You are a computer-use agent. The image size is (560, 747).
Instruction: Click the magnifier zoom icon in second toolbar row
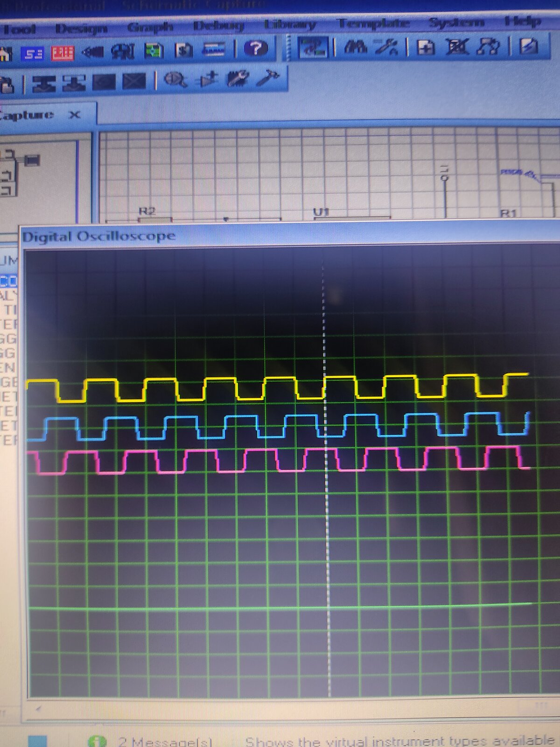coord(175,80)
